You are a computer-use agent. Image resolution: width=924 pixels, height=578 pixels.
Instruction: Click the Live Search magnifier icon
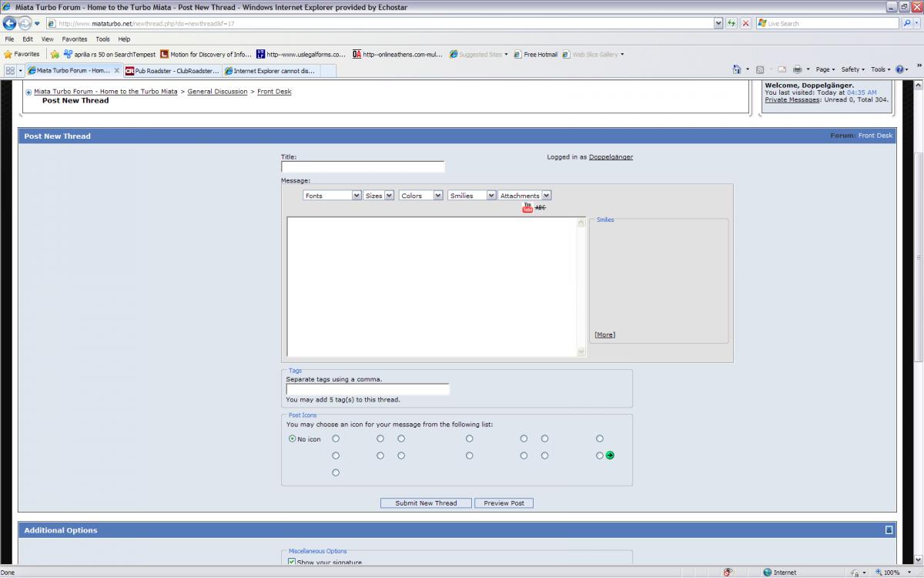coord(907,23)
